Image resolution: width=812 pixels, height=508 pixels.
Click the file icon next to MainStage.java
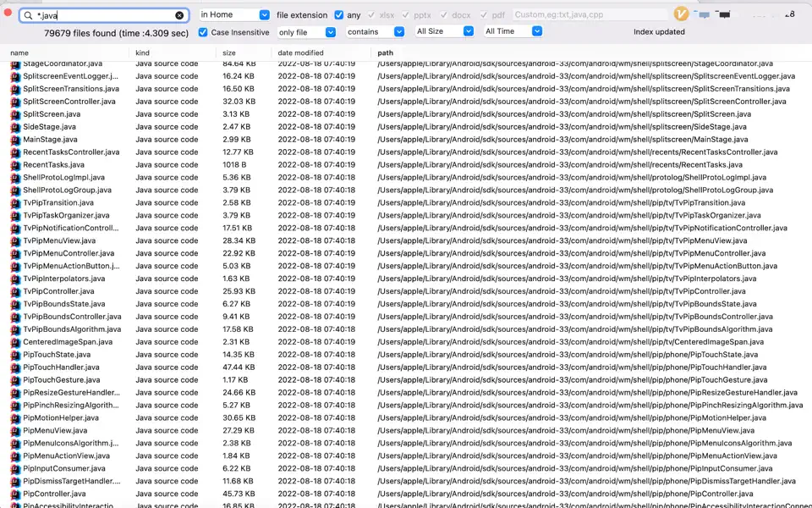tap(14, 140)
